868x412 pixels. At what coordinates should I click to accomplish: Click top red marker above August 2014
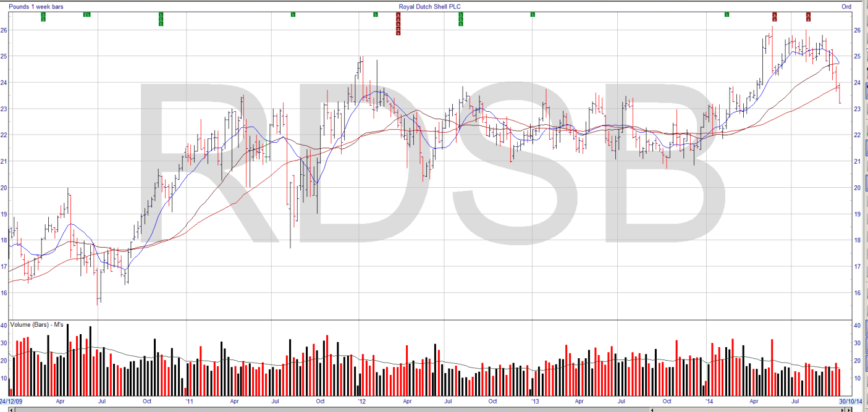808,14
